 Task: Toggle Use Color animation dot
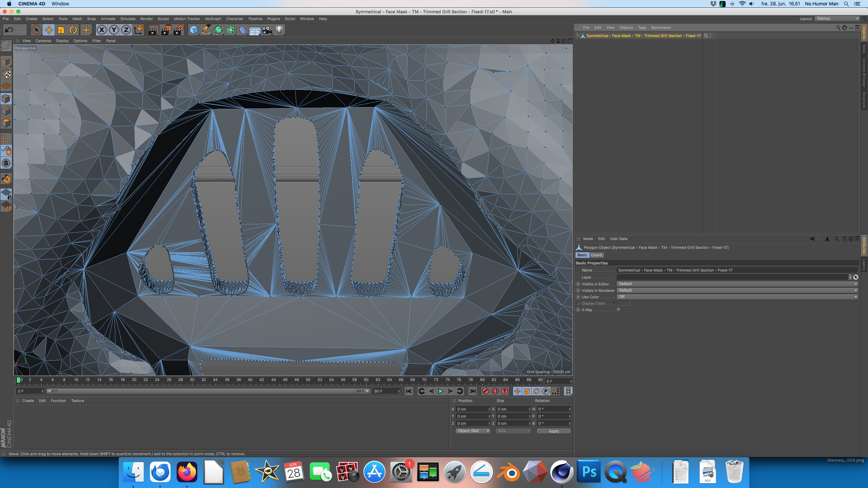pyautogui.click(x=578, y=297)
